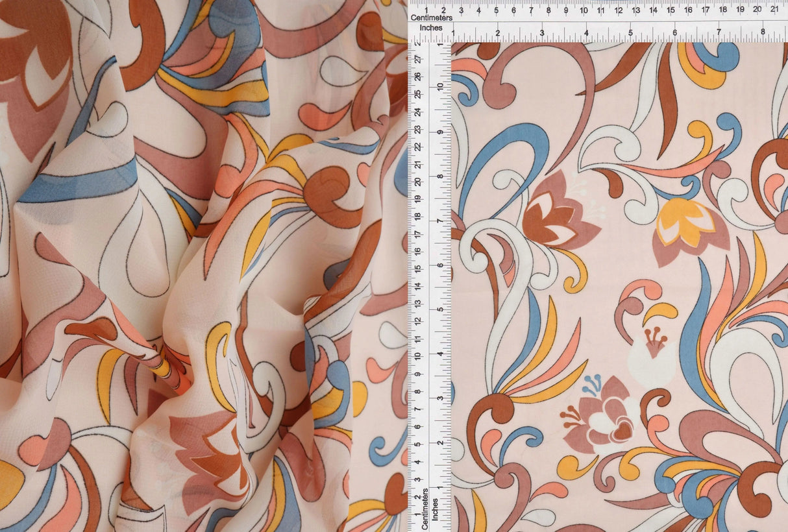Click the number 8 on the top inches scale
The height and width of the screenshot is (532, 788).
click(x=763, y=30)
